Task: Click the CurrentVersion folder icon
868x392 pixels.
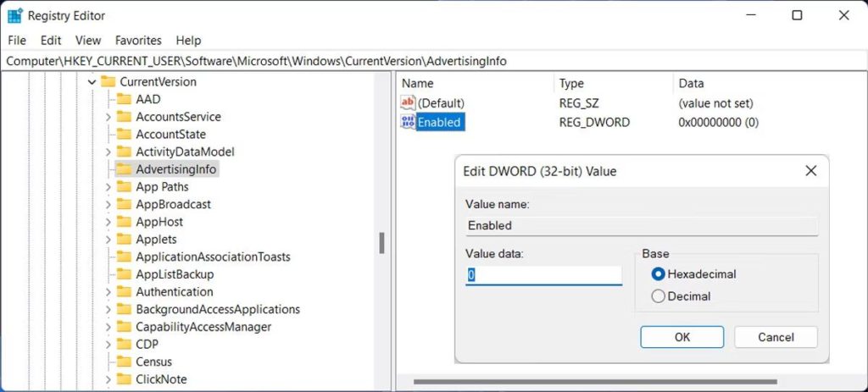Action: 108,82
